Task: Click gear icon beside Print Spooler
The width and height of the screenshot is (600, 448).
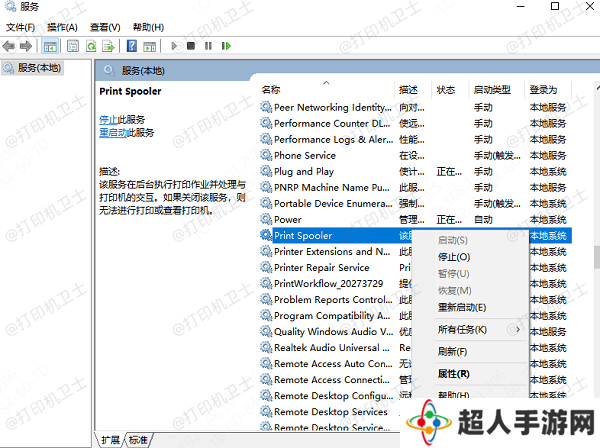Action: 266,235
